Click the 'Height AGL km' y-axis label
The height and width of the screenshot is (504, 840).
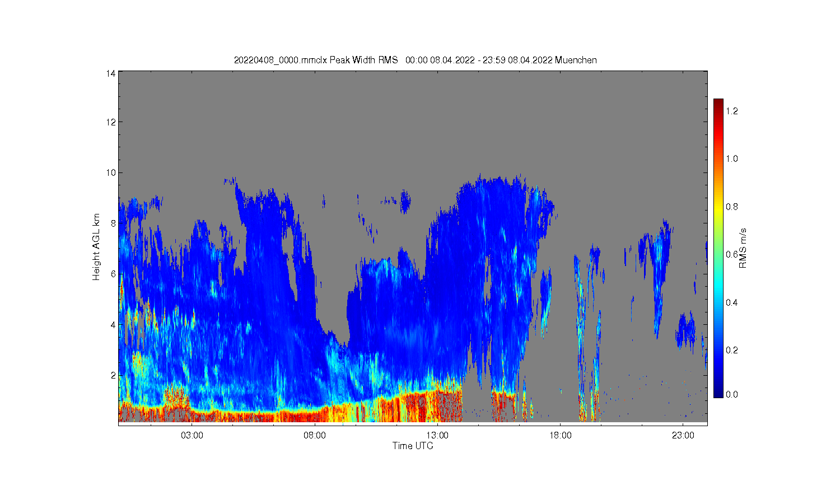(x=96, y=247)
